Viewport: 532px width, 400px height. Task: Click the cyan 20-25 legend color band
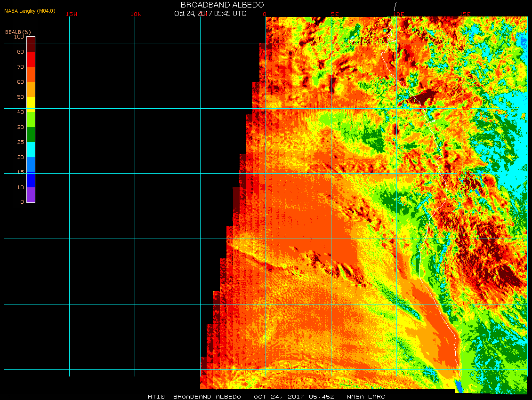pyautogui.click(x=31, y=150)
